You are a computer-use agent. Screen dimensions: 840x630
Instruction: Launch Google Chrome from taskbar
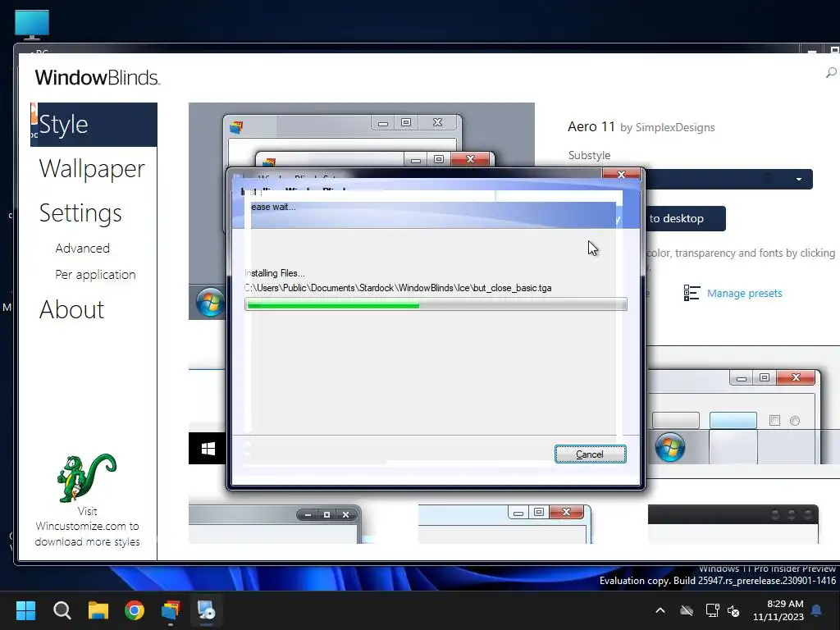(x=135, y=610)
